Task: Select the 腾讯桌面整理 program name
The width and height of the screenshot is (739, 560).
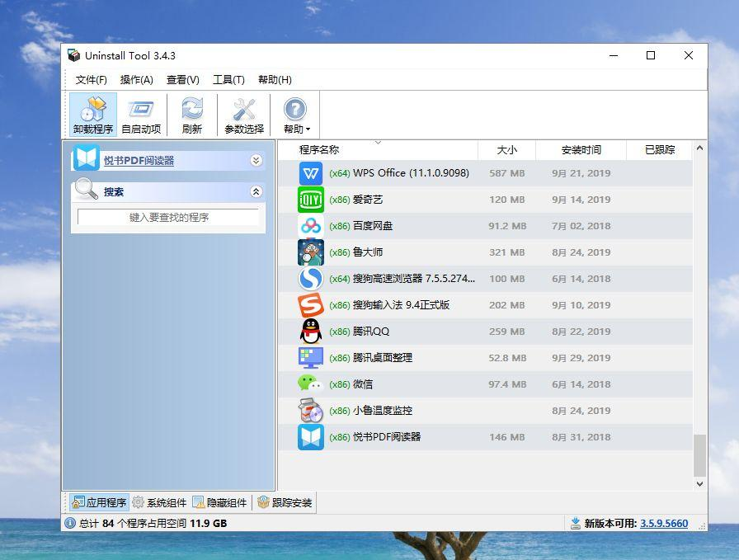Action: click(382, 358)
